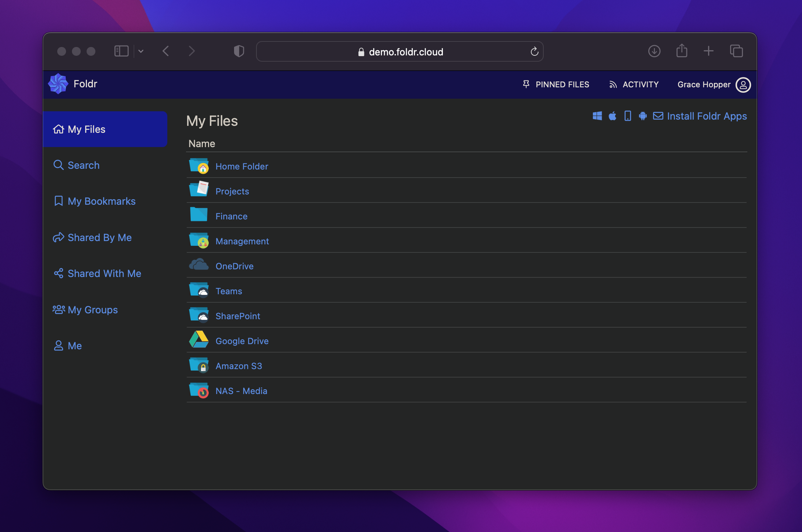Open the Google Drive folder icon

pos(198,340)
